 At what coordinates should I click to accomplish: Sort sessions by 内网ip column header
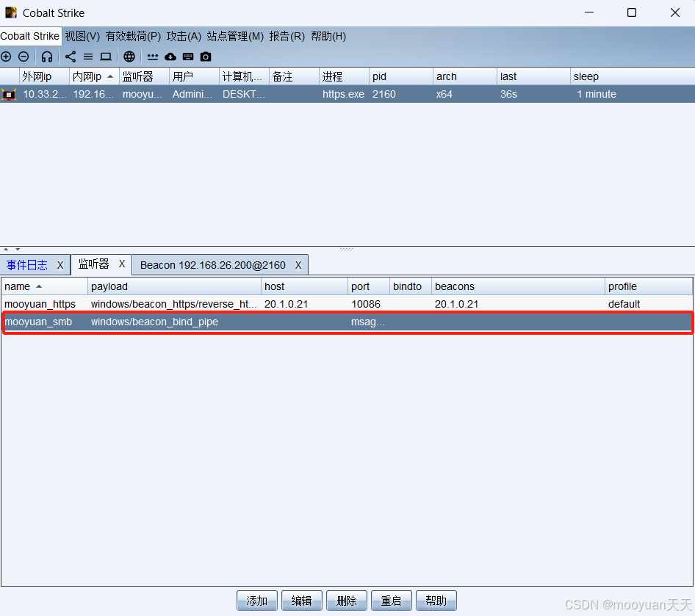pos(95,76)
